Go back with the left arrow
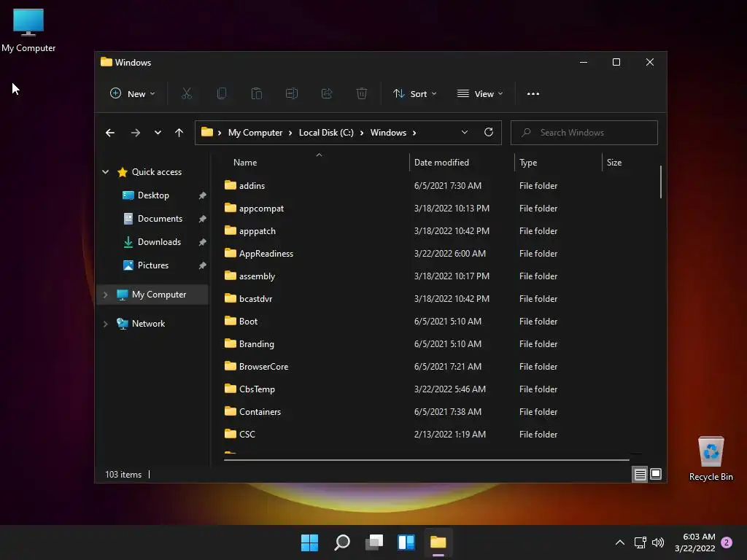Viewport: 747px width, 560px height. [x=110, y=133]
